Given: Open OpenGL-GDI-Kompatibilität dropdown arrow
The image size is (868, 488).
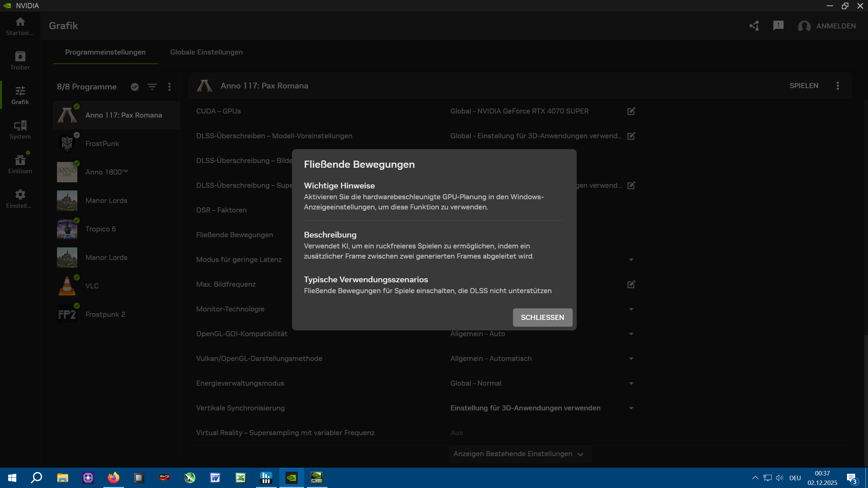Looking at the screenshot, I should (x=631, y=334).
